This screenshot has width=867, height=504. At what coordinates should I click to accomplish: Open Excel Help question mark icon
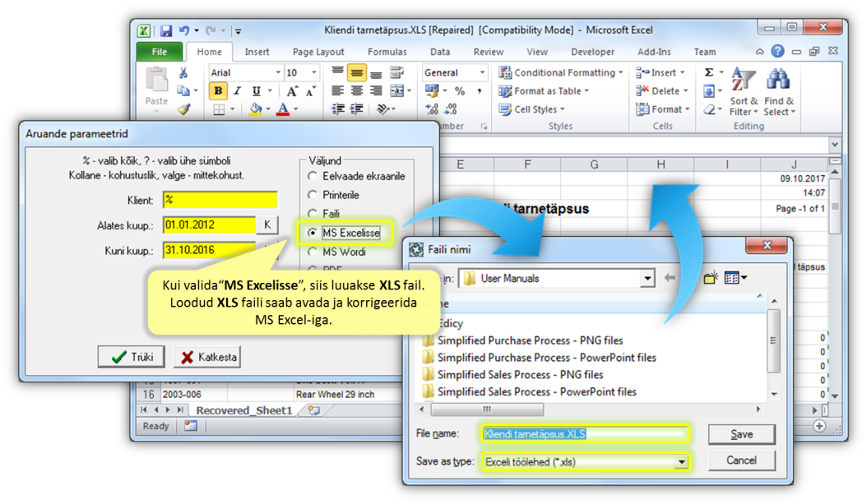(x=777, y=52)
